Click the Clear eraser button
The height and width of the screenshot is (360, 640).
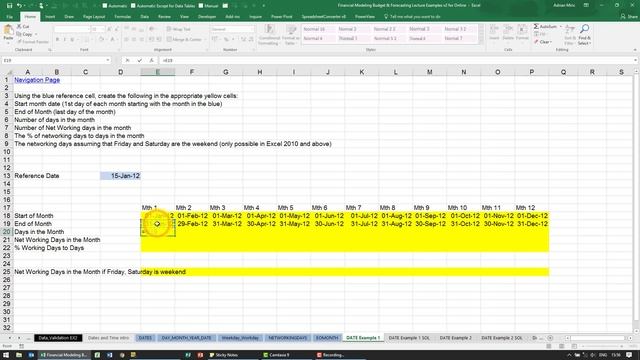542,42
